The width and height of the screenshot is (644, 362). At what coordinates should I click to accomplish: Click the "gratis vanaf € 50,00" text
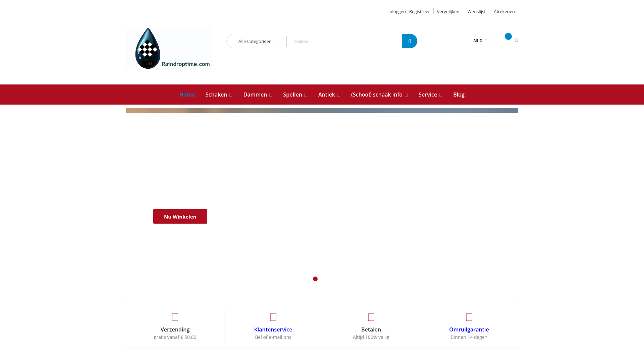point(175,337)
